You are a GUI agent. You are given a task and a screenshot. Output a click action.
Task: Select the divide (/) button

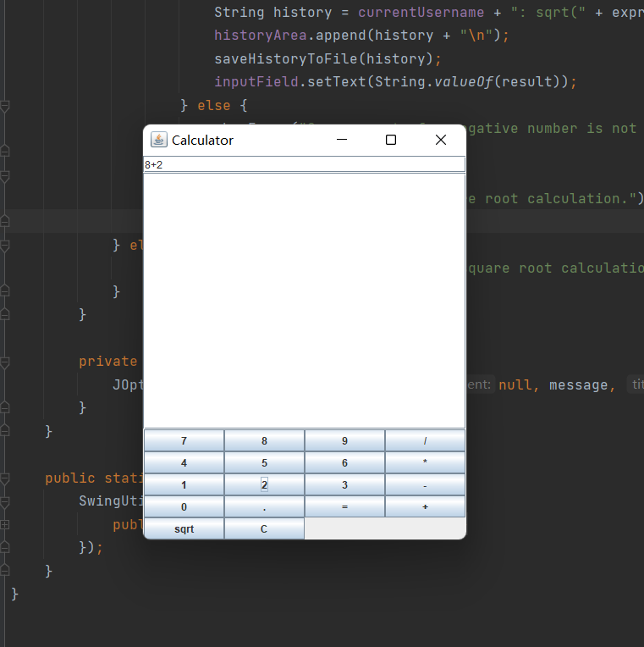tap(425, 440)
